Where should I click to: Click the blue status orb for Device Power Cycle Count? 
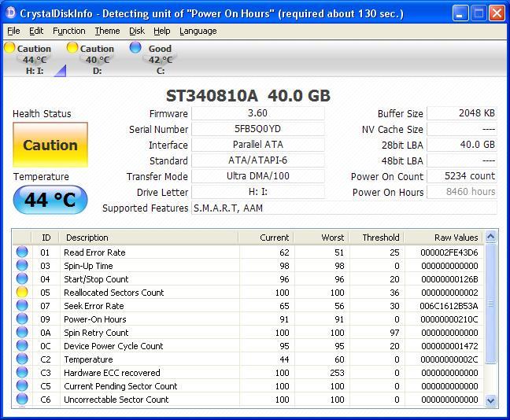pyautogui.click(x=22, y=345)
